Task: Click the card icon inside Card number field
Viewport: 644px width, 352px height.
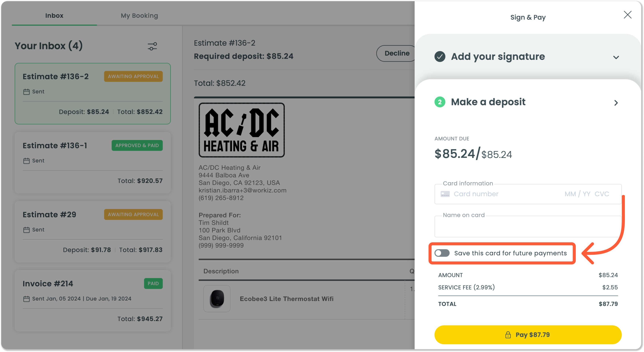Action: pyautogui.click(x=445, y=194)
